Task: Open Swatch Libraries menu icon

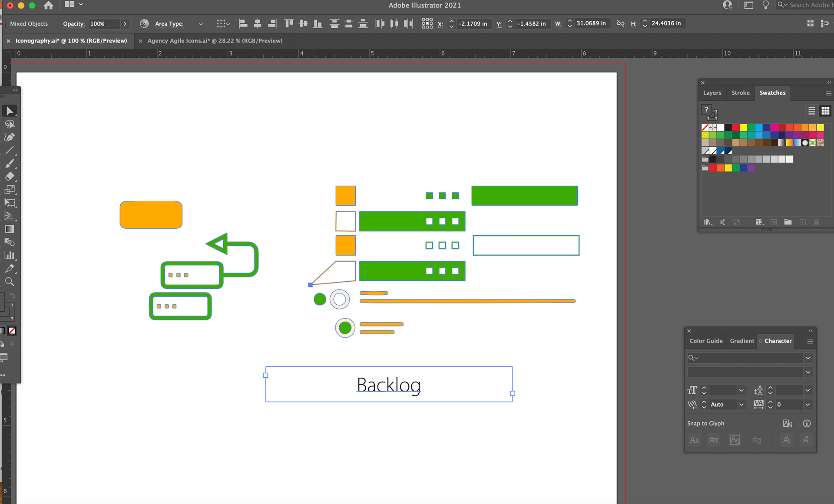Action: click(708, 222)
